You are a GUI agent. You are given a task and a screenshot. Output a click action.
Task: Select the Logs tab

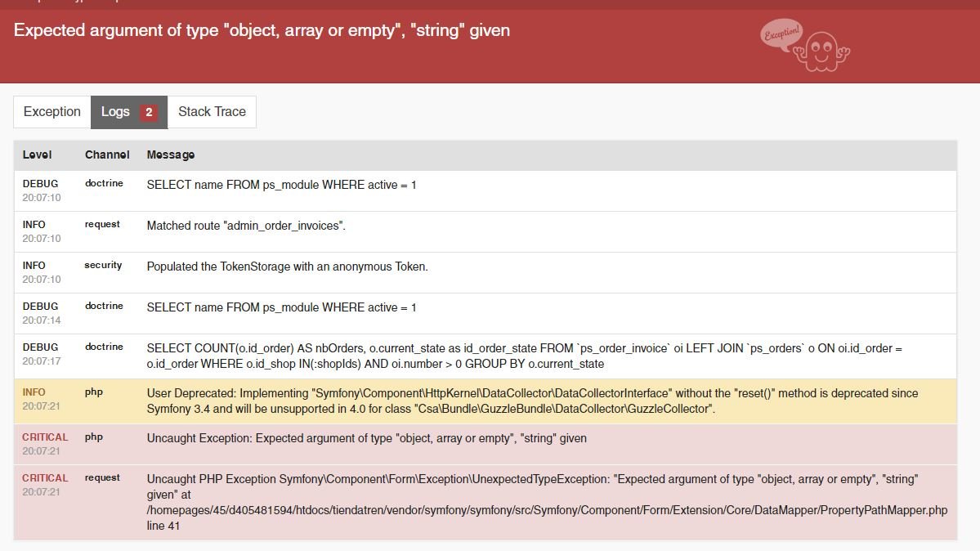tap(129, 112)
